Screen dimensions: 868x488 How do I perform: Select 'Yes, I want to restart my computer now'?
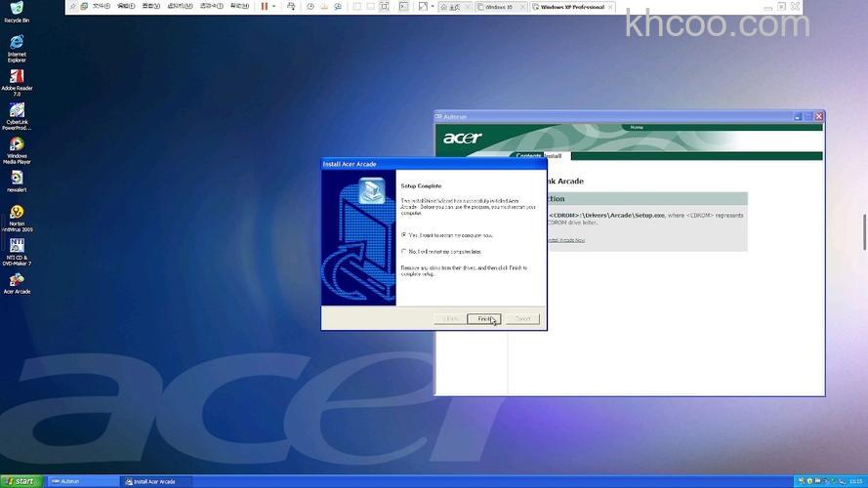[404, 235]
